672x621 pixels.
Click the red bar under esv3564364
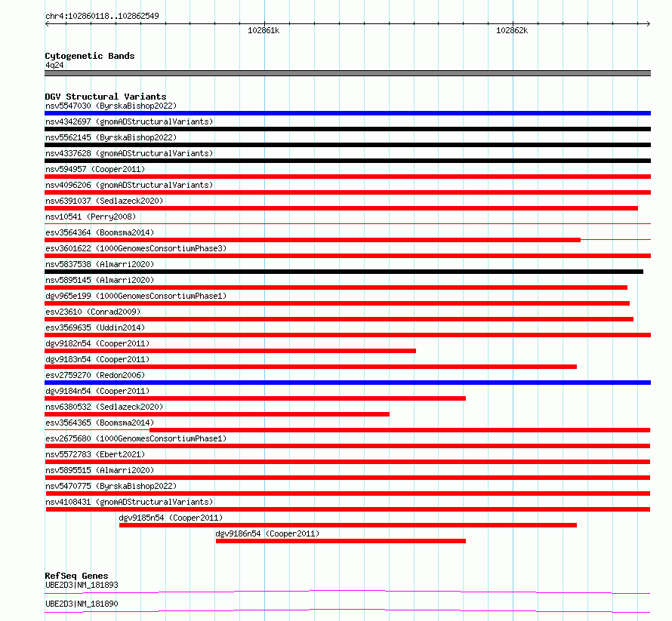click(313, 240)
